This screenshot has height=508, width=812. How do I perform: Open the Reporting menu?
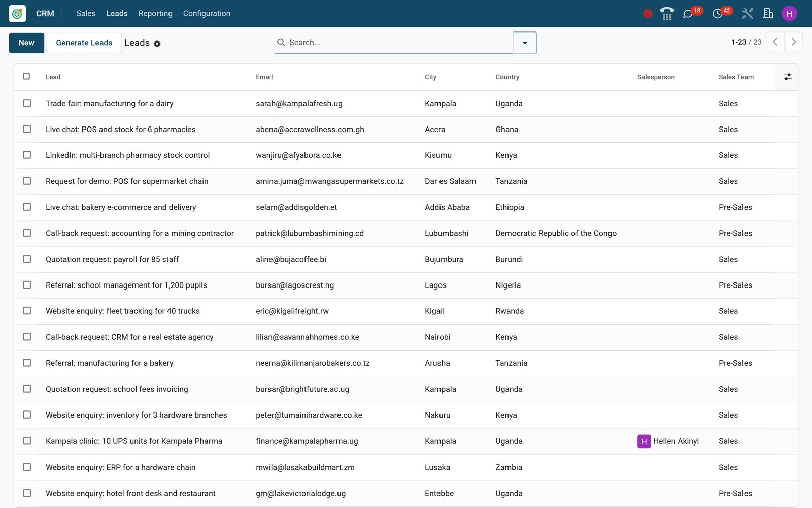point(155,14)
